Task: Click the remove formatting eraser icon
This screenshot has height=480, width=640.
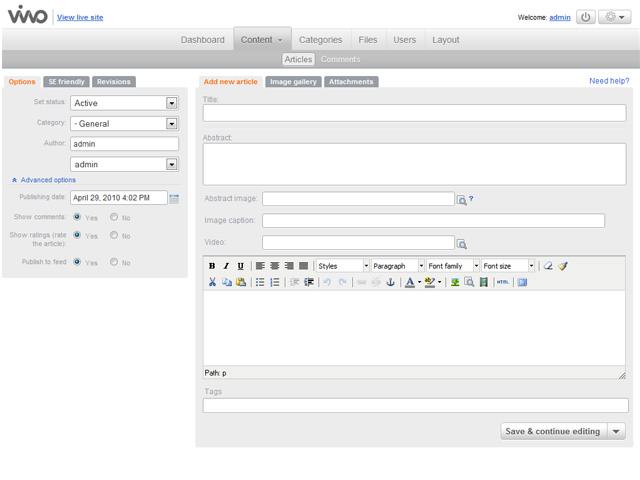Action: [548, 266]
